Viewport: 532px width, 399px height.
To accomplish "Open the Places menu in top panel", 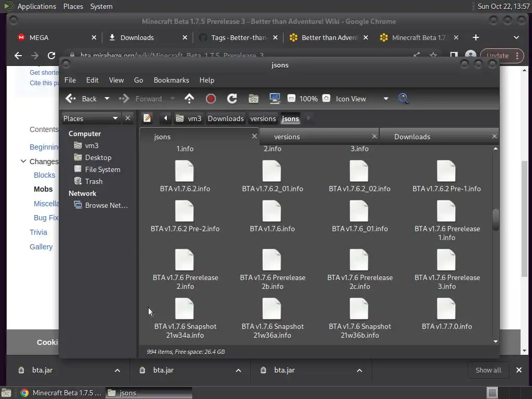I will [73, 6].
